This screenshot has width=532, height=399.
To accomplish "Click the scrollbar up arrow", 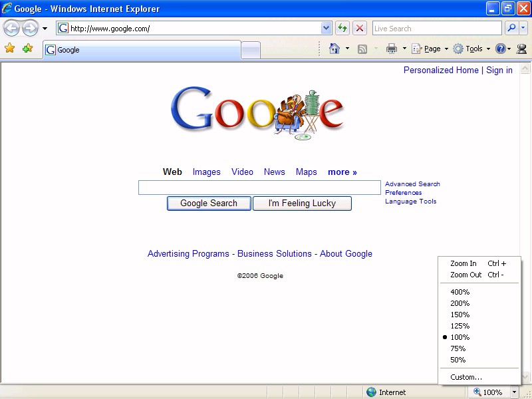I will pos(525,68).
